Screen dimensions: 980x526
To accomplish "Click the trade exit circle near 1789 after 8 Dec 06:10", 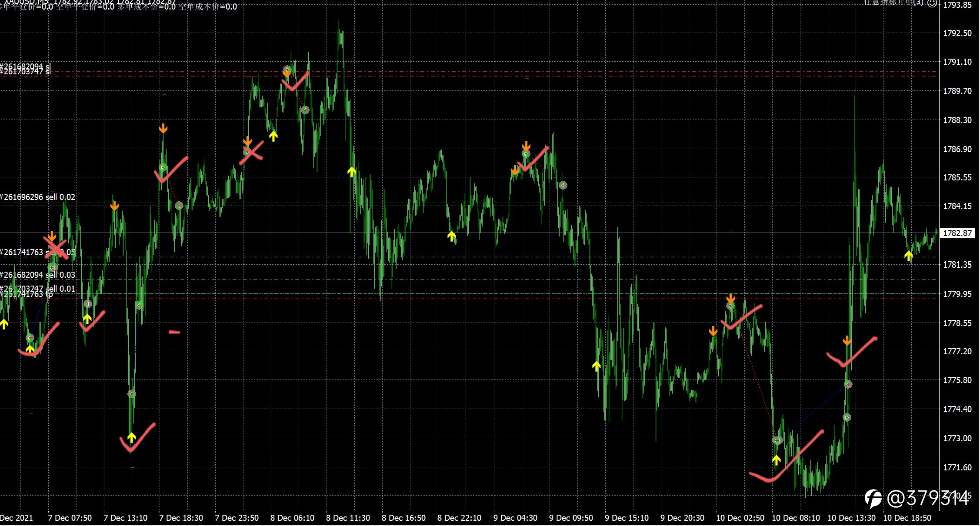I will tap(305, 110).
